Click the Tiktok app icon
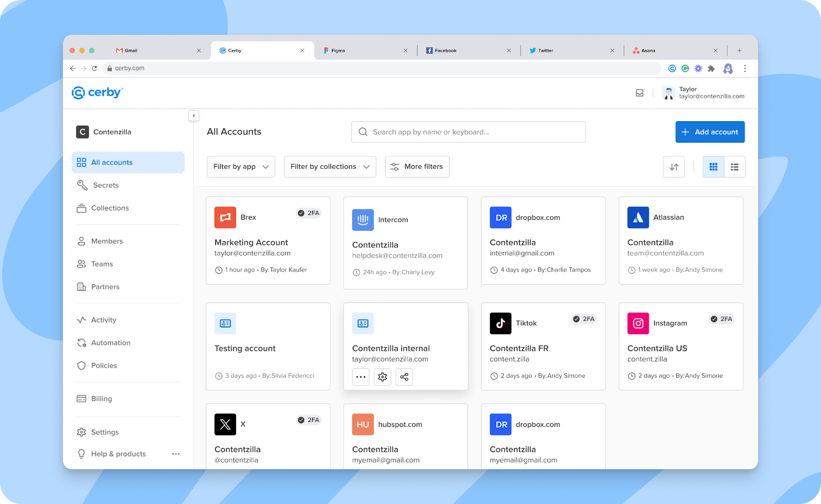This screenshot has width=821, height=504. tap(500, 323)
